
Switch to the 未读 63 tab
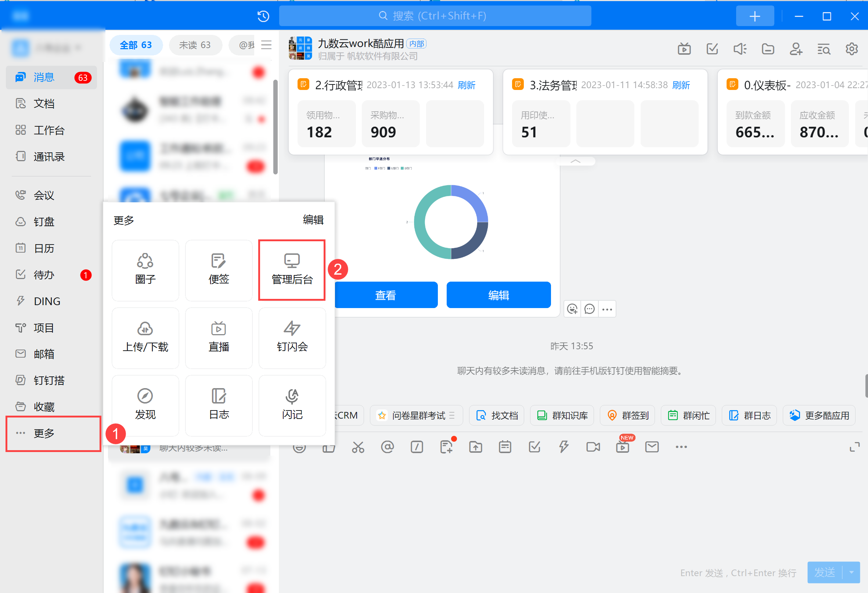[x=195, y=45]
